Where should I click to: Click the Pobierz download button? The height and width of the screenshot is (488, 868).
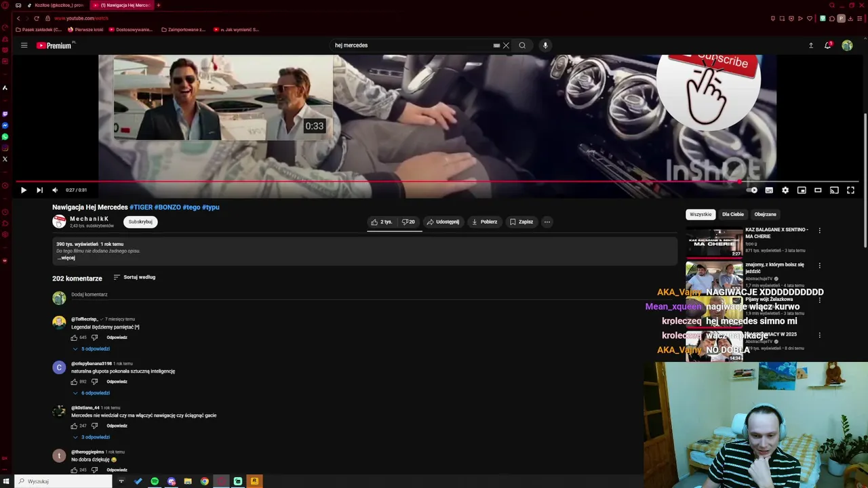(484, 222)
